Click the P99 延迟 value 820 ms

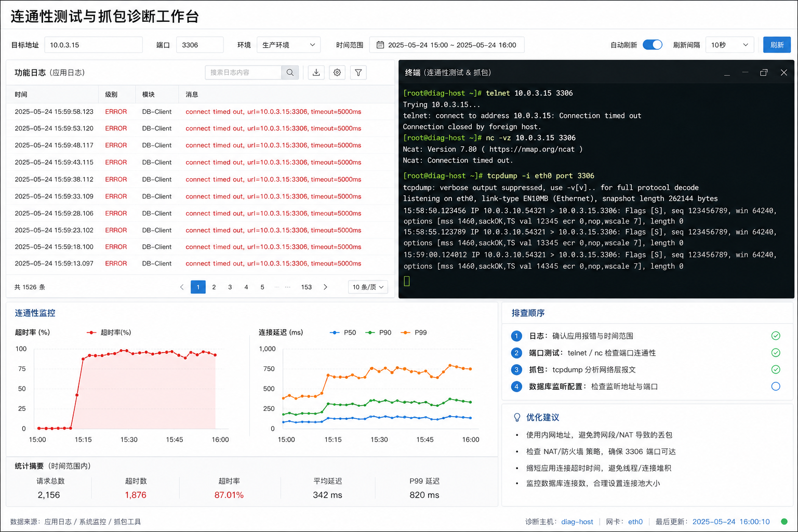424,495
